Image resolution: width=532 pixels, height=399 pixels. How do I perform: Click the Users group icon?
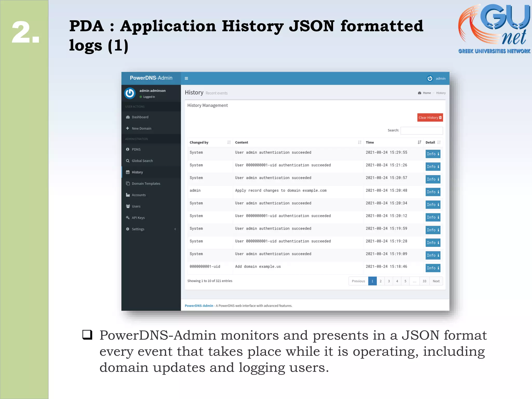pyautogui.click(x=128, y=206)
